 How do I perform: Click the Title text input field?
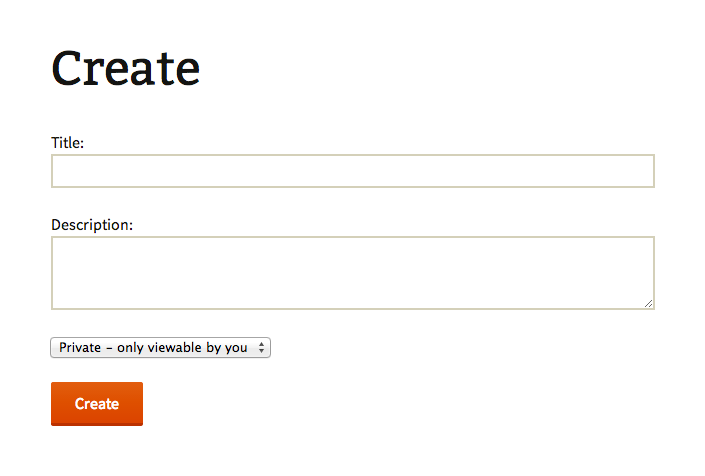(x=352, y=171)
